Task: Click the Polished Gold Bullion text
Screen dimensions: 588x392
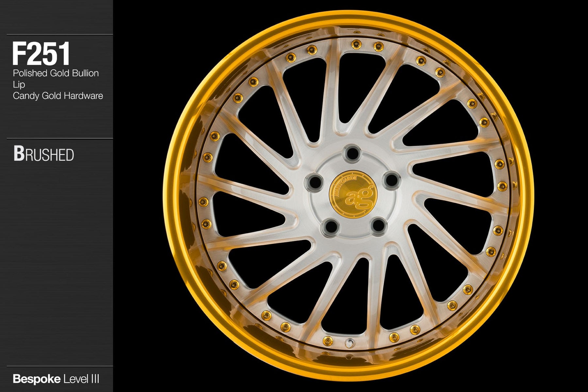Action: (56, 73)
